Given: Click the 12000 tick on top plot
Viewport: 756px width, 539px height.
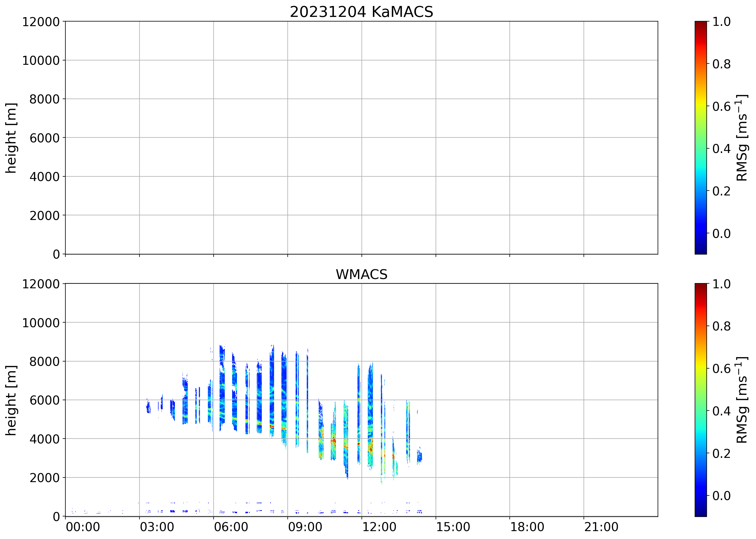Looking at the screenshot, I should pos(41,22).
